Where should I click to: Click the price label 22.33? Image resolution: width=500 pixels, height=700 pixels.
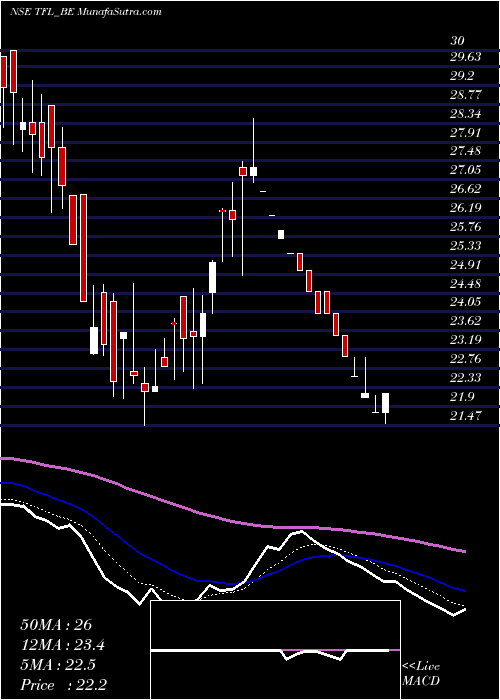click(465, 378)
